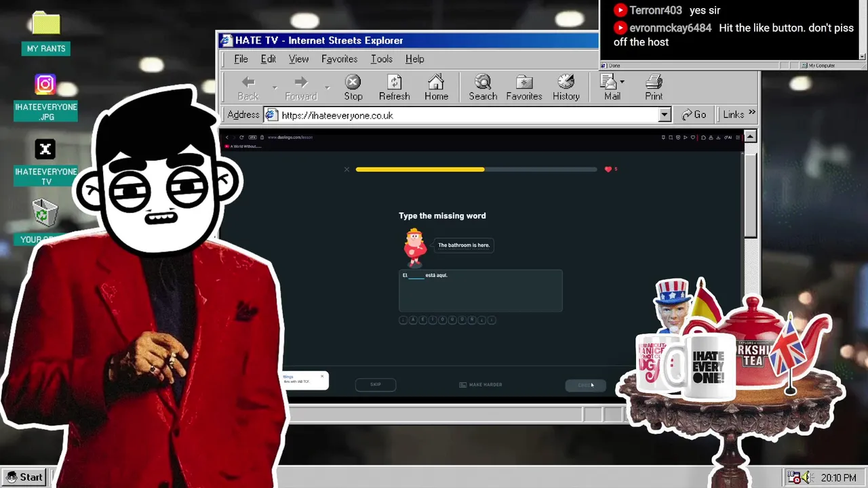Print the page with the Print icon
This screenshot has width=868, height=488.
point(654,88)
